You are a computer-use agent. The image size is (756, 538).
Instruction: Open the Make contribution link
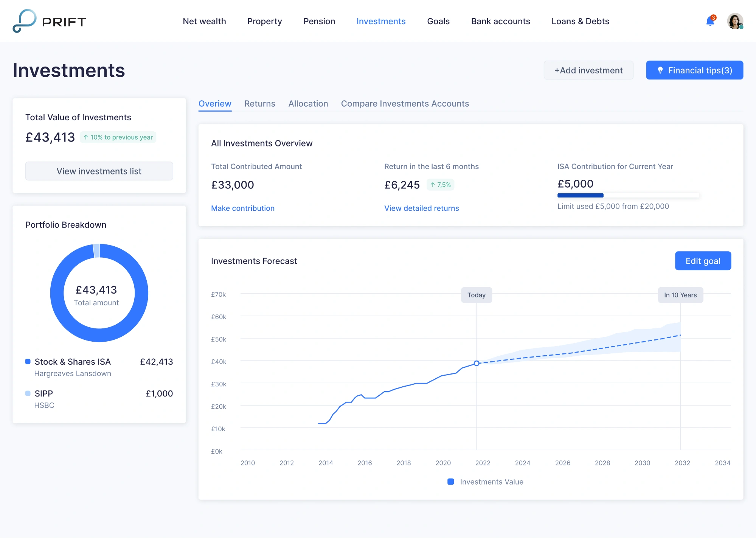(x=242, y=208)
